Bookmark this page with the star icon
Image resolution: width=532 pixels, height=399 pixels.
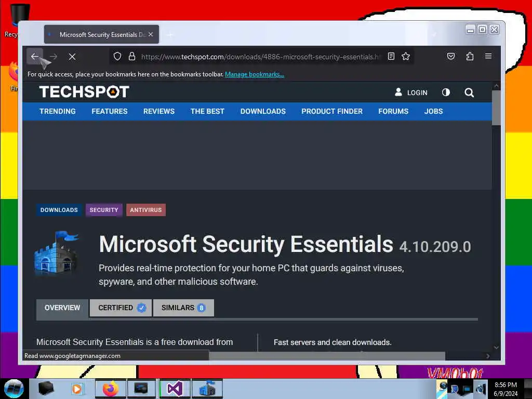pos(406,56)
